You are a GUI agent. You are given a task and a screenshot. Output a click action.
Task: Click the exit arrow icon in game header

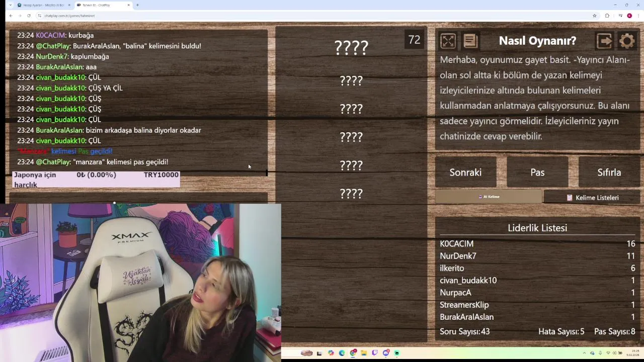[604, 41]
